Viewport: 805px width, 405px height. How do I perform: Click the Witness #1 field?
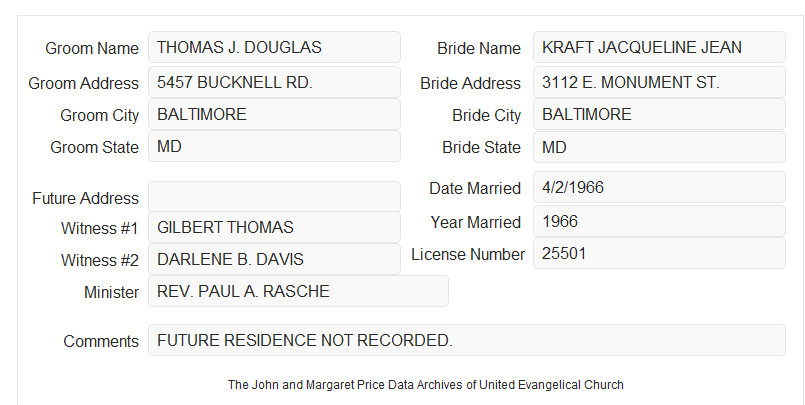pos(274,227)
